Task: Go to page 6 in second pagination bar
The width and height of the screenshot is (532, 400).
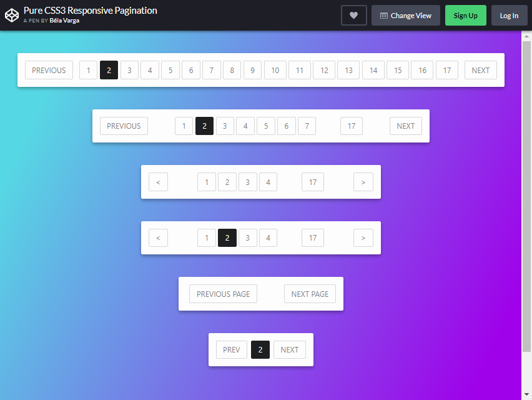Action: [x=287, y=126]
